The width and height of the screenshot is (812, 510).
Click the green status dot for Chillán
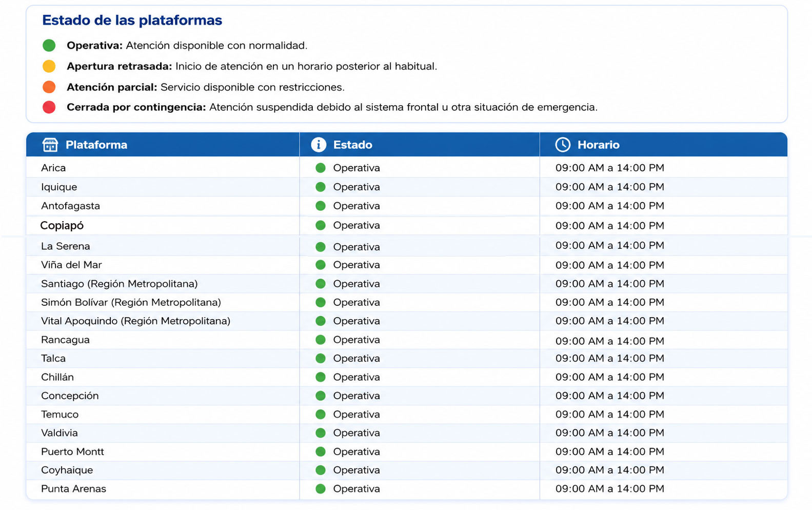click(x=321, y=377)
